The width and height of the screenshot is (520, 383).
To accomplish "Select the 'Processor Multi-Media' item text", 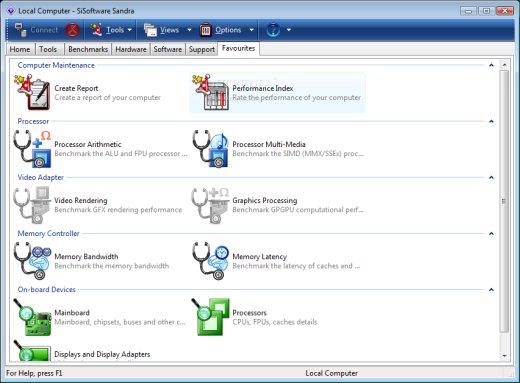I will [269, 144].
